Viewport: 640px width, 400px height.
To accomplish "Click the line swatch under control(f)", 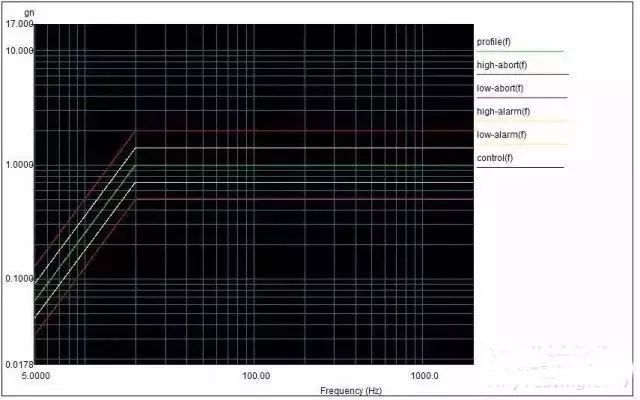I will [x=520, y=167].
